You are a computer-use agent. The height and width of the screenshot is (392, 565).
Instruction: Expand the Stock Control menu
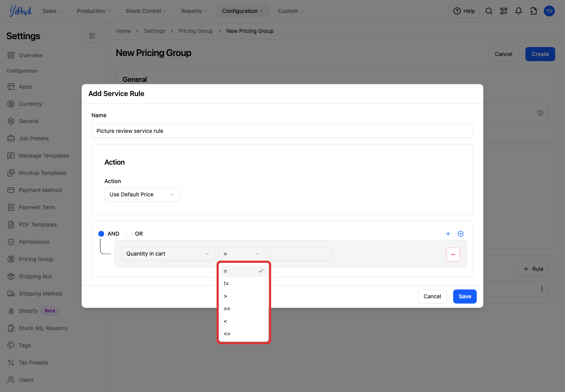click(x=146, y=11)
